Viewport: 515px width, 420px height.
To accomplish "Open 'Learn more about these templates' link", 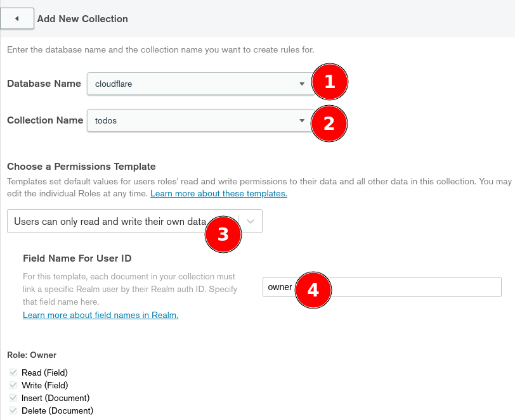I will coord(219,194).
